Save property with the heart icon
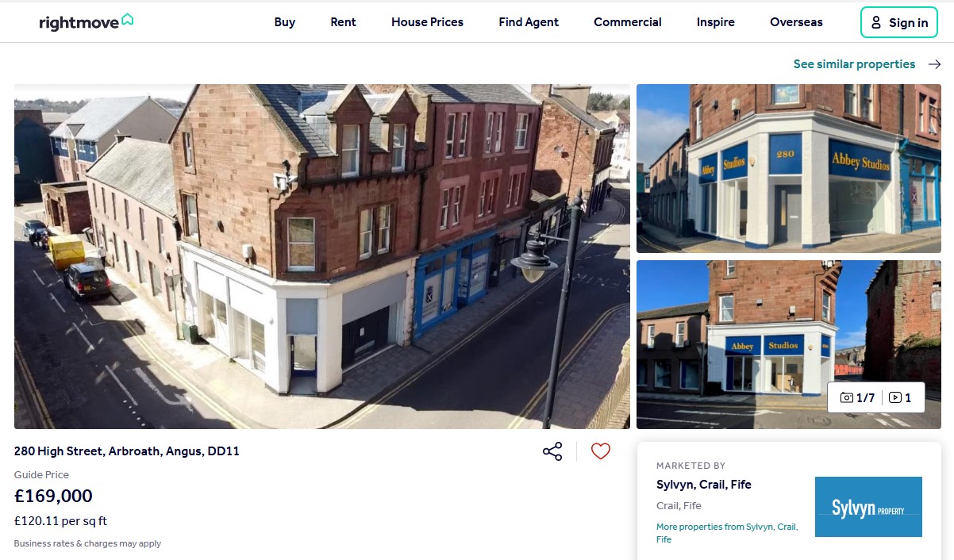This screenshot has width=954, height=560. pos(601,451)
